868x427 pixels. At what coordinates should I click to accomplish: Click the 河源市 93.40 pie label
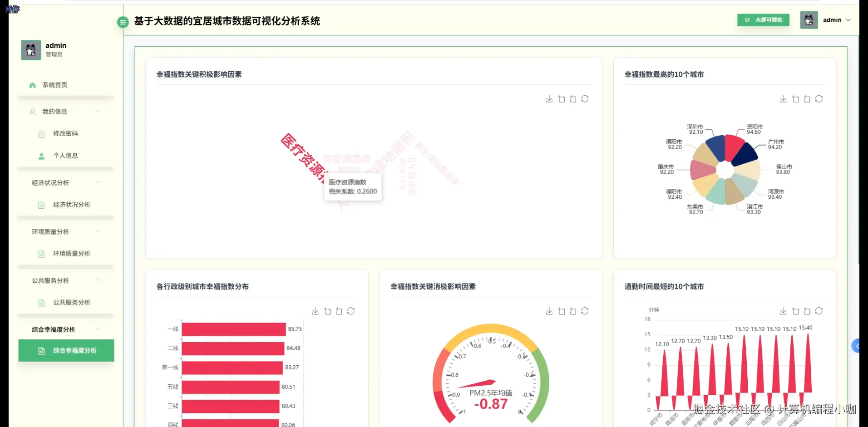(776, 194)
